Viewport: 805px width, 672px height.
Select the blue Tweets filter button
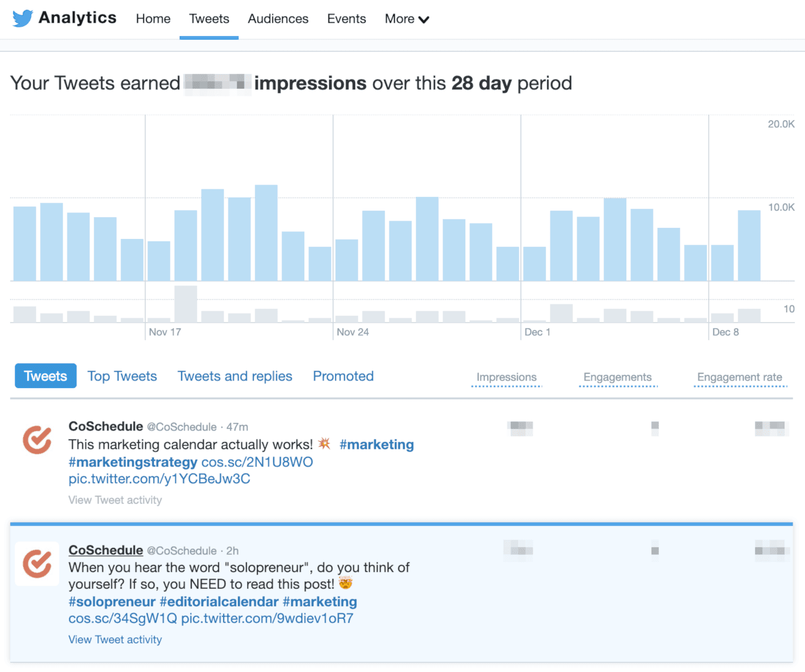46,376
